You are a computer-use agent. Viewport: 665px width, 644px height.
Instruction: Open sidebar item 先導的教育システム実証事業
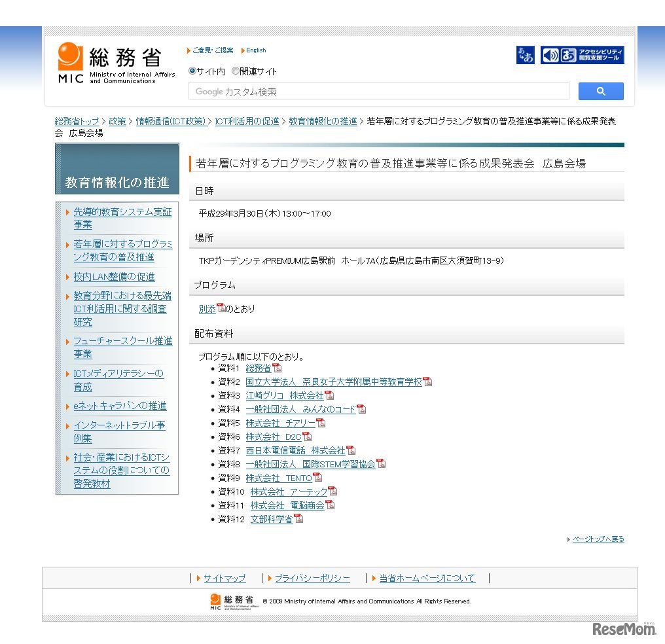tap(122, 218)
